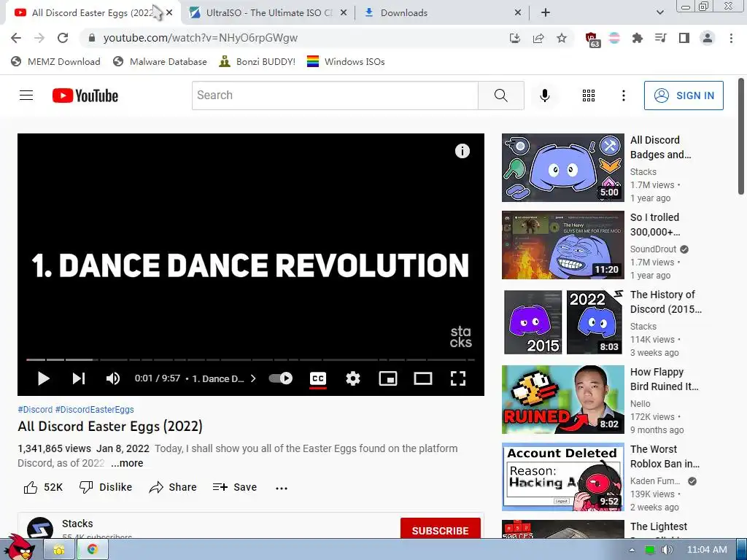Image resolution: width=747 pixels, height=560 pixels.
Task: Seek on the video progress bar
Action: click(x=251, y=359)
